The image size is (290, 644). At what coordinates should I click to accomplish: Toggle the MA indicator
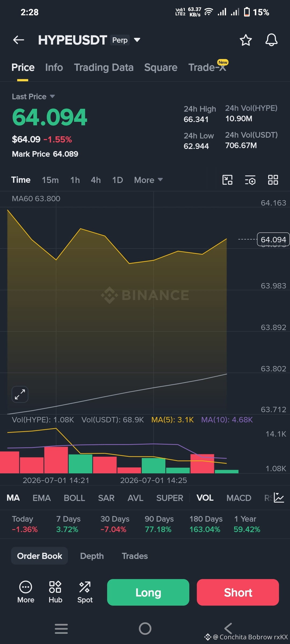pyautogui.click(x=13, y=498)
